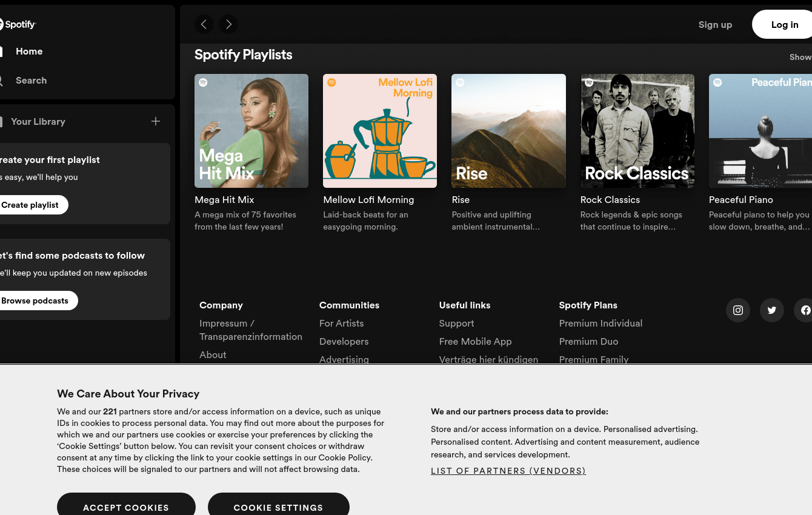Image resolution: width=812 pixels, height=515 pixels.
Task: Open the Support footer link
Action: (457, 324)
